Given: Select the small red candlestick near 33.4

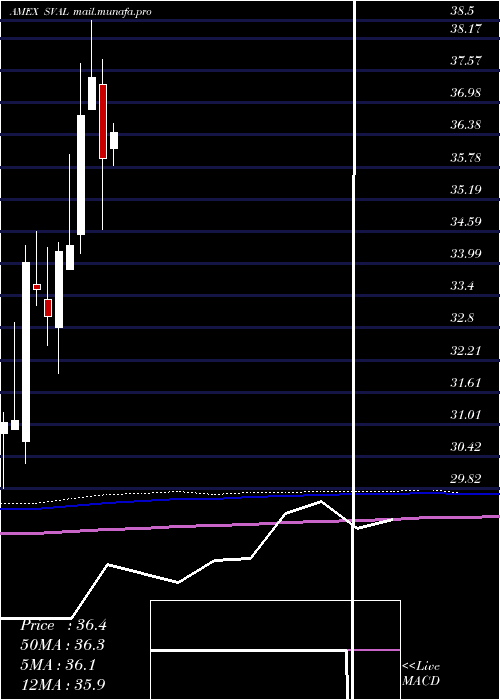Looking at the screenshot, I should (37, 287).
